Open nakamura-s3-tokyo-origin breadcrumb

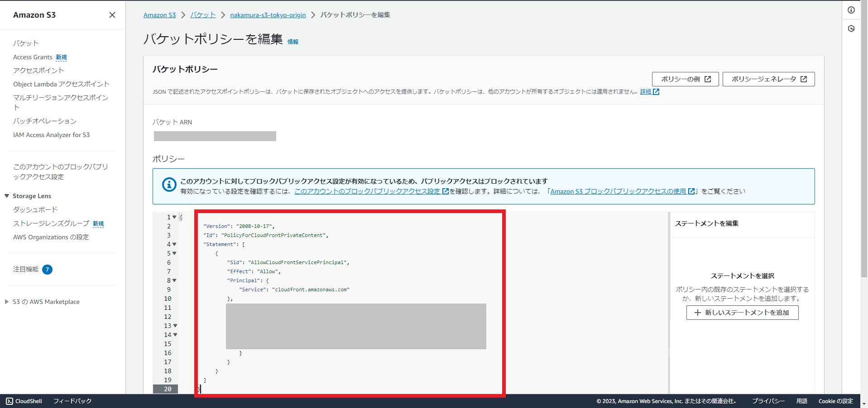coord(268,15)
